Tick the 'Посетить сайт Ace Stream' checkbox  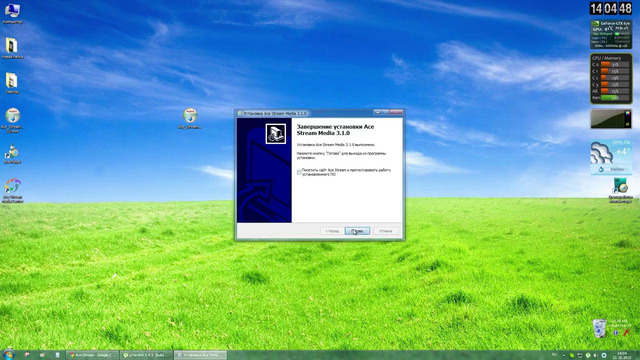[299, 172]
